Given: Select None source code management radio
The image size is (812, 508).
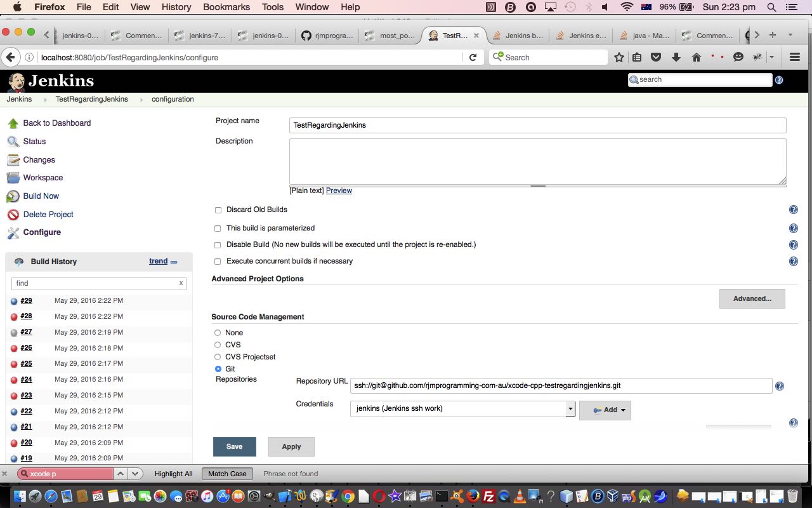Looking at the screenshot, I should [x=218, y=333].
